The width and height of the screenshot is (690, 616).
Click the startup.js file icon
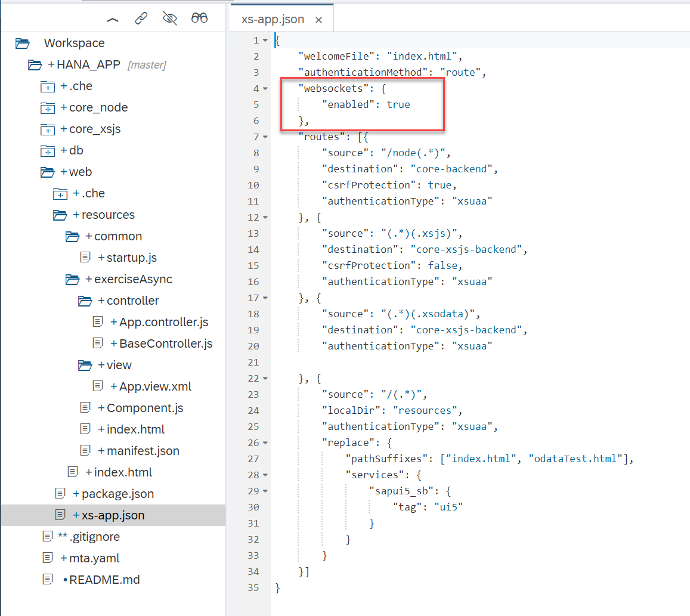point(85,258)
